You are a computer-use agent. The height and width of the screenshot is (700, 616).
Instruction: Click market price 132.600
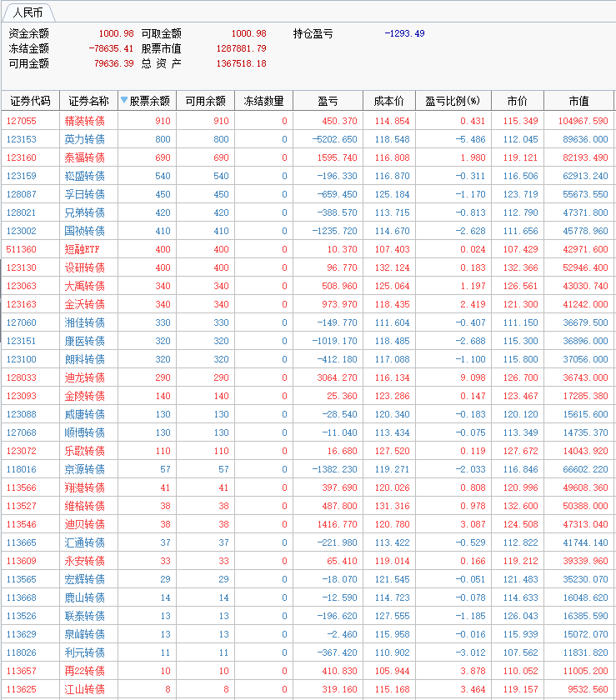pos(520,506)
